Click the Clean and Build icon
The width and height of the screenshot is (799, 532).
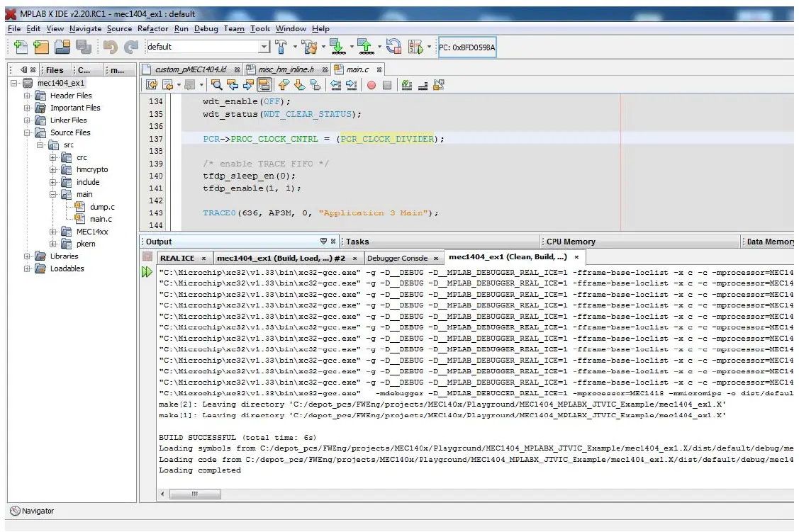(x=309, y=47)
